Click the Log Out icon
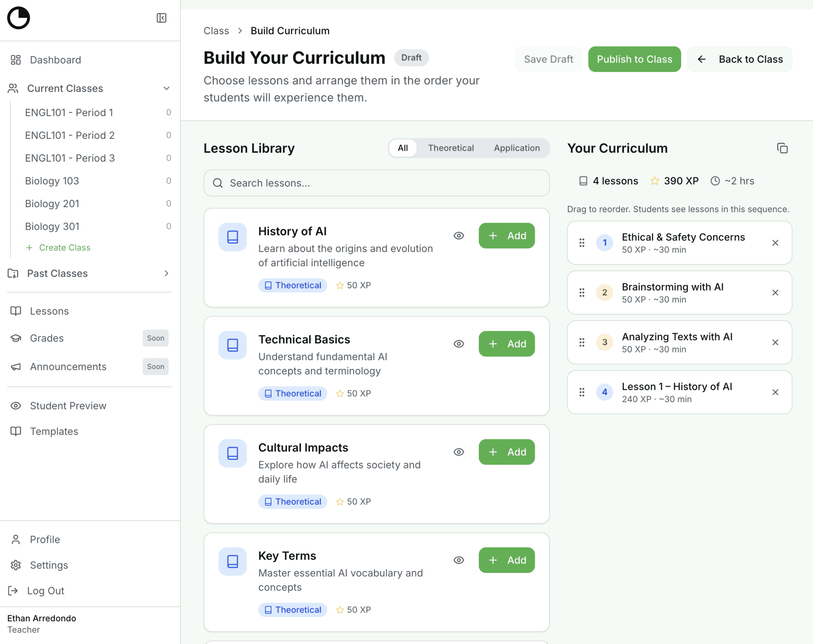This screenshot has height=644, width=813. coord(13,591)
